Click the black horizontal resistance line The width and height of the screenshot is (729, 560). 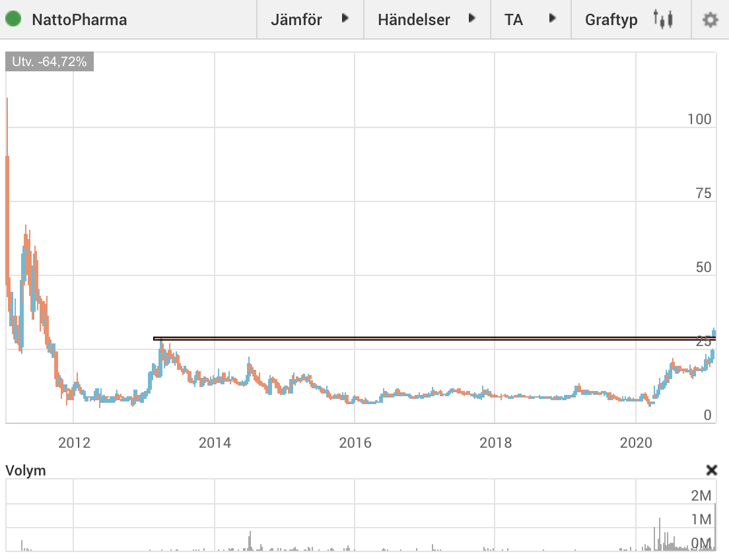tap(434, 339)
